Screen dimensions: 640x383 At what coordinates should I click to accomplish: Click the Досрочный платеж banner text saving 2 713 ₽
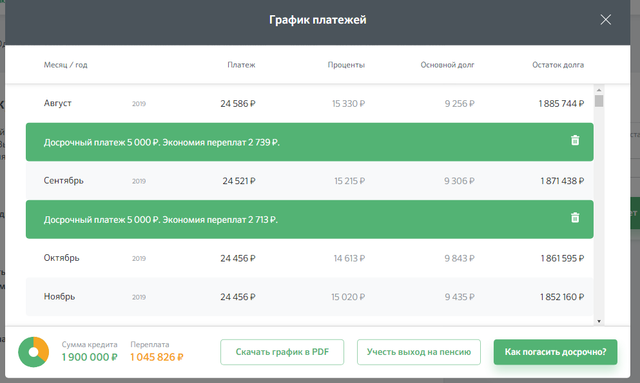tap(161, 220)
